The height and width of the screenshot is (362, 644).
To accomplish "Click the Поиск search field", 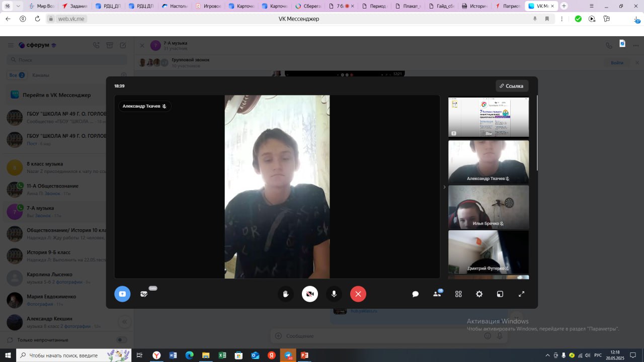I will [x=67, y=60].
